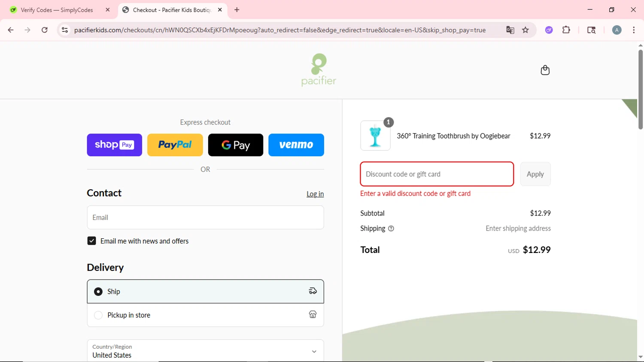Screen dimensions: 644x362
Task: Open Chrome three-dot menu
Action: 634,30
